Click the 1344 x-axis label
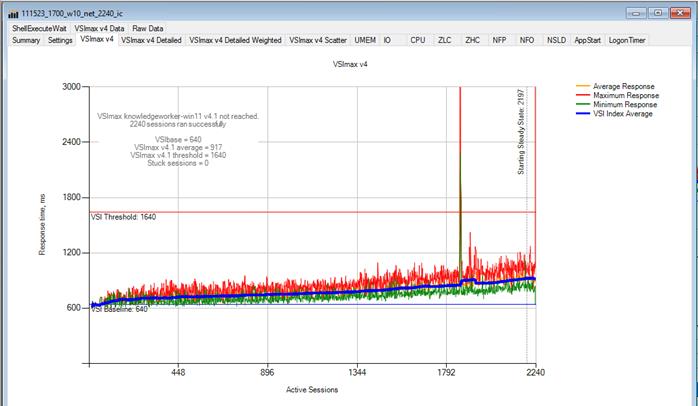 point(357,372)
